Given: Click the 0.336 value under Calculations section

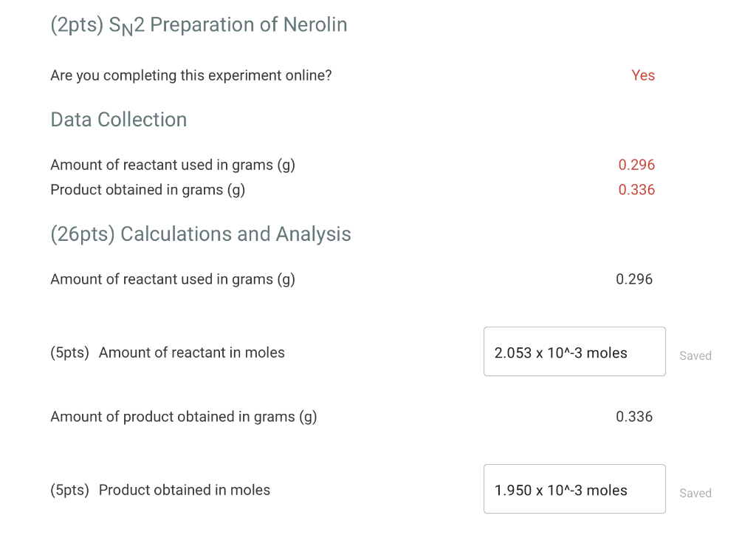Looking at the screenshot, I should pyautogui.click(x=633, y=416).
